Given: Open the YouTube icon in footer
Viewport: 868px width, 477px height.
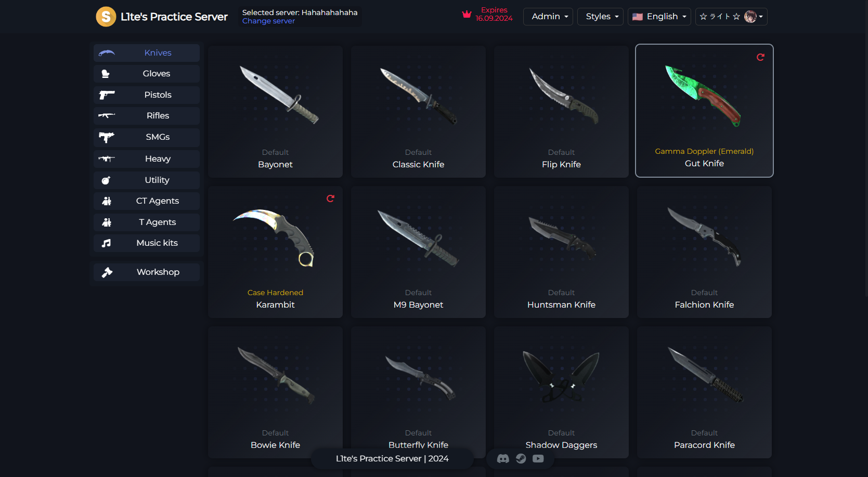Looking at the screenshot, I should 538,458.
